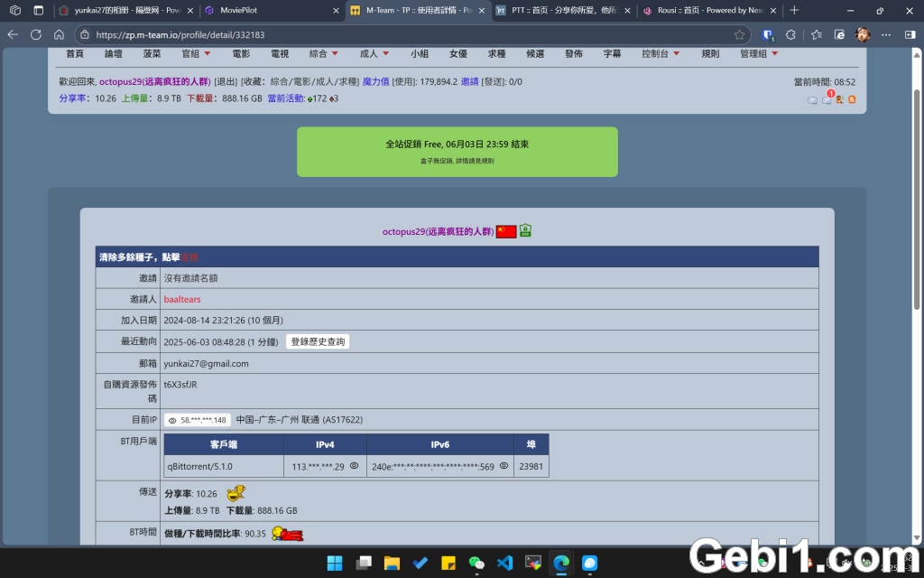The width and height of the screenshot is (924, 578).
Task: Bookmark this page with the star icon
Action: point(740,35)
